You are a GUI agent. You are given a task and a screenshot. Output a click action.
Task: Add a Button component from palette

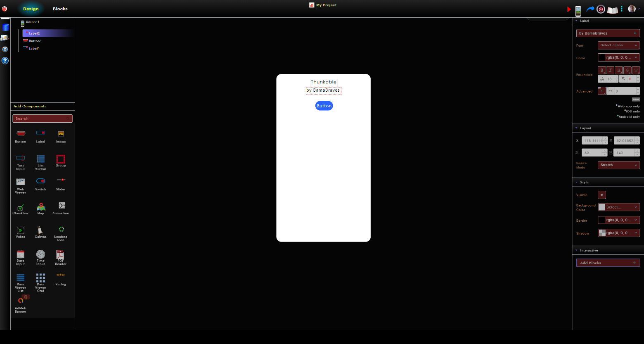pos(21,137)
